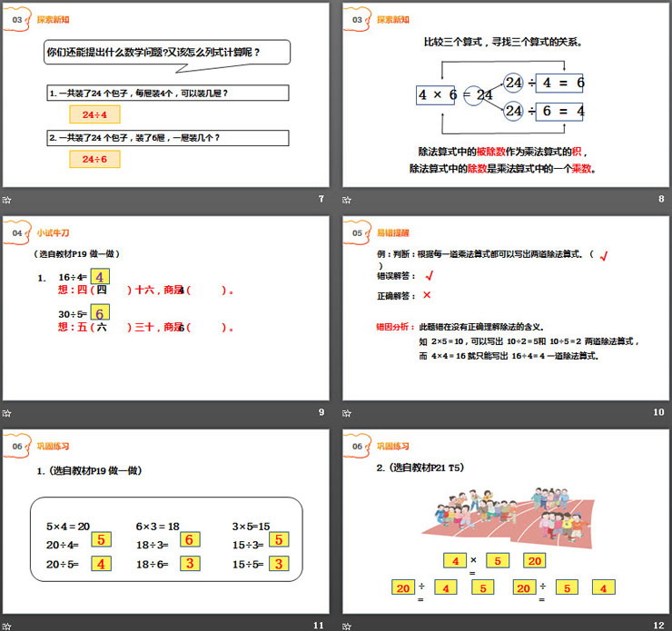Viewport: 672px width, 631px height.
Task: Click the animation star icon under slide 11
Action: click(7, 626)
